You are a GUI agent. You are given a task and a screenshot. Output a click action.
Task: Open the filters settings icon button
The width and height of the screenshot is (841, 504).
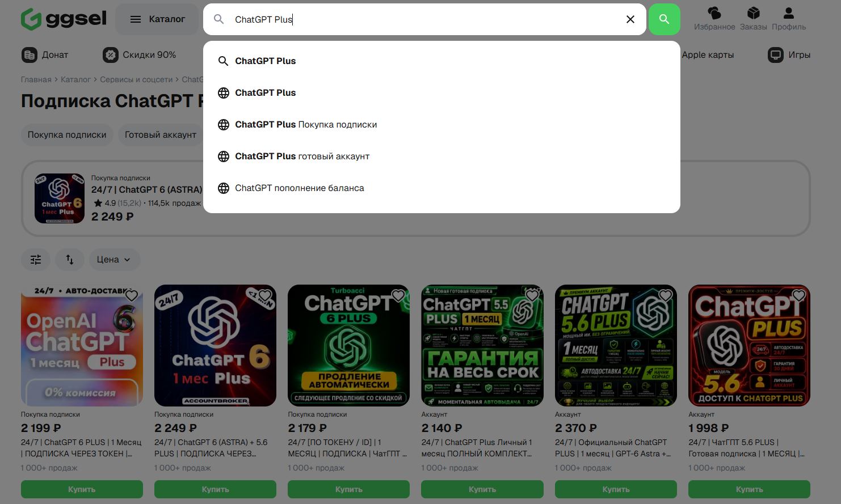tap(36, 260)
